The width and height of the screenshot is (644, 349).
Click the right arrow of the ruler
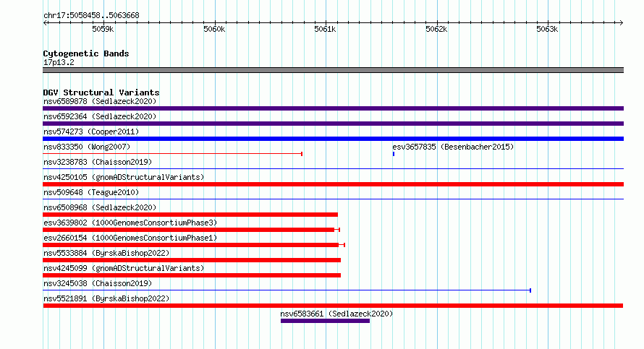pos(621,22)
